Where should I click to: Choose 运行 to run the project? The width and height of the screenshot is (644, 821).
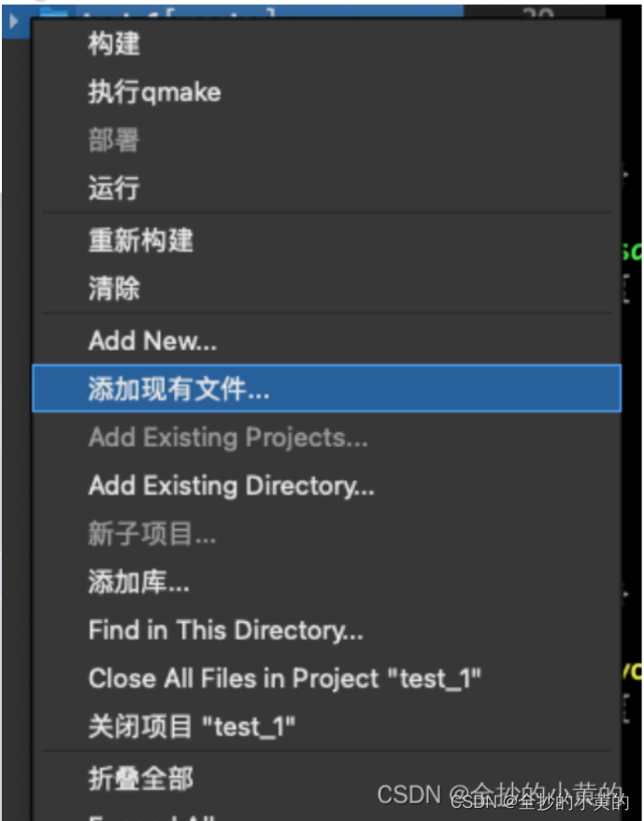click(x=113, y=189)
